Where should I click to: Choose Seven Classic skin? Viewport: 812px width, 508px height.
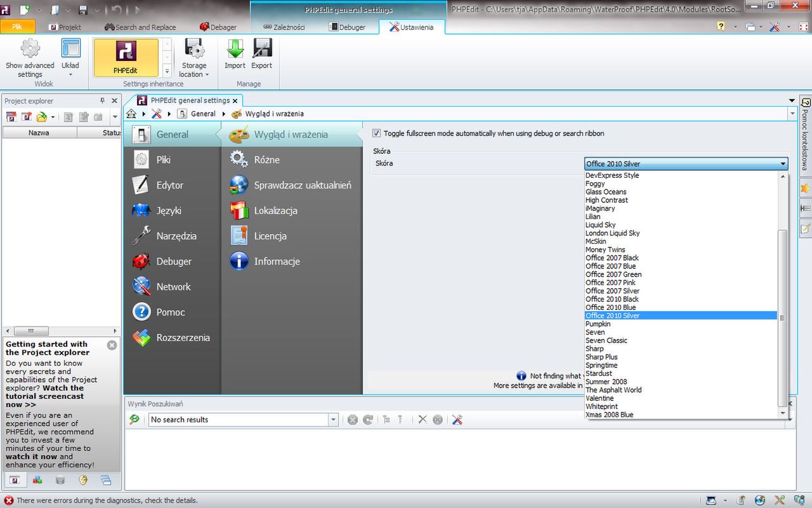[681, 340]
